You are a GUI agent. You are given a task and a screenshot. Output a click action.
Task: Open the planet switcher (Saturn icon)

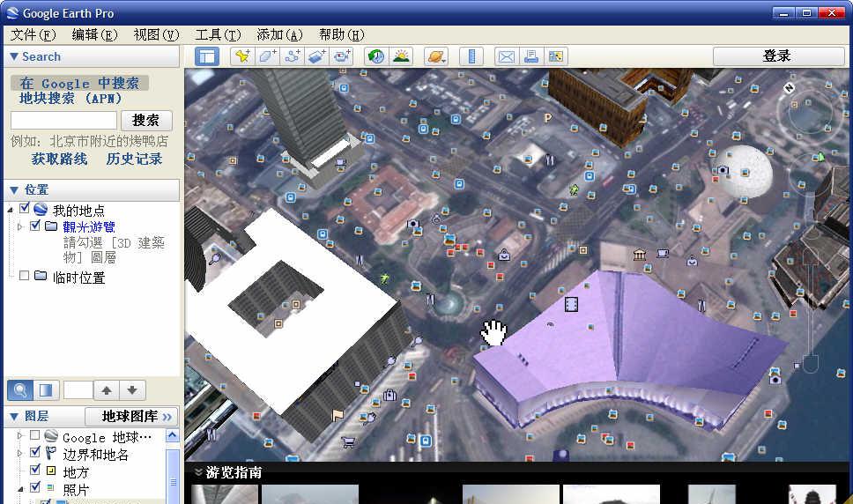[x=436, y=56]
